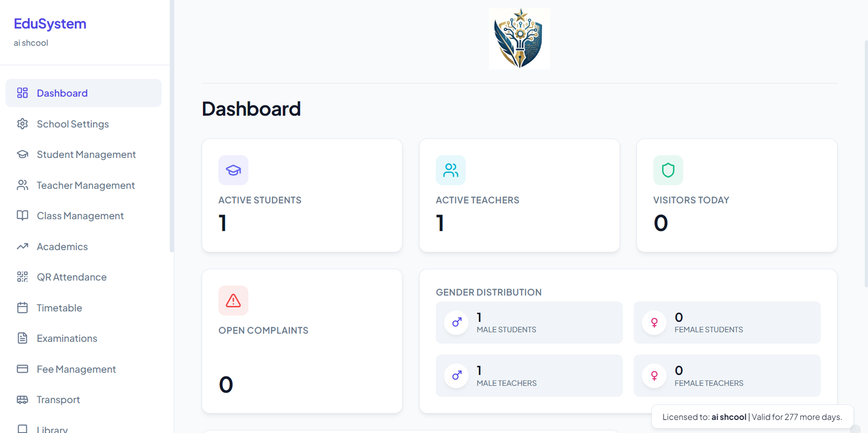Select the Timetable menu entry
The image size is (868, 433).
(84, 308)
